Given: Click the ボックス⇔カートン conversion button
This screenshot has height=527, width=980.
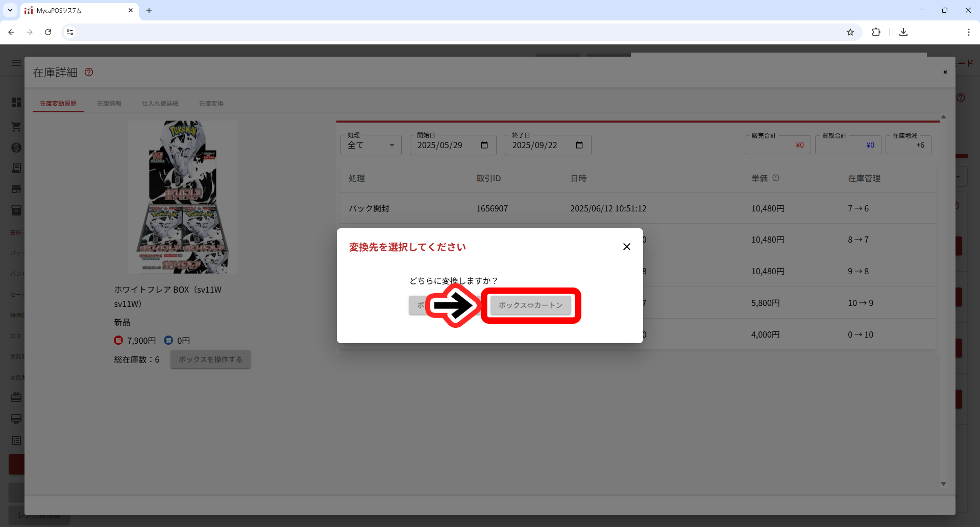Looking at the screenshot, I should point(530,305).
